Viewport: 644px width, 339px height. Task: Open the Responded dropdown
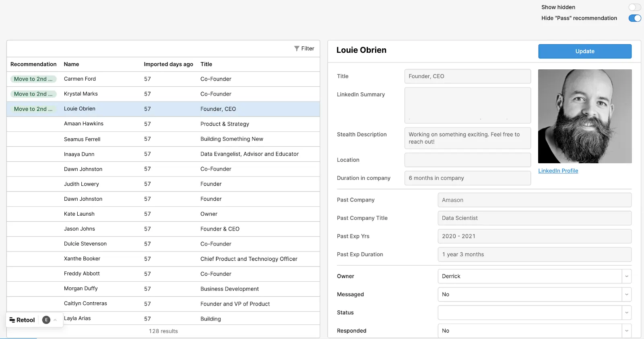pos(535,331)
